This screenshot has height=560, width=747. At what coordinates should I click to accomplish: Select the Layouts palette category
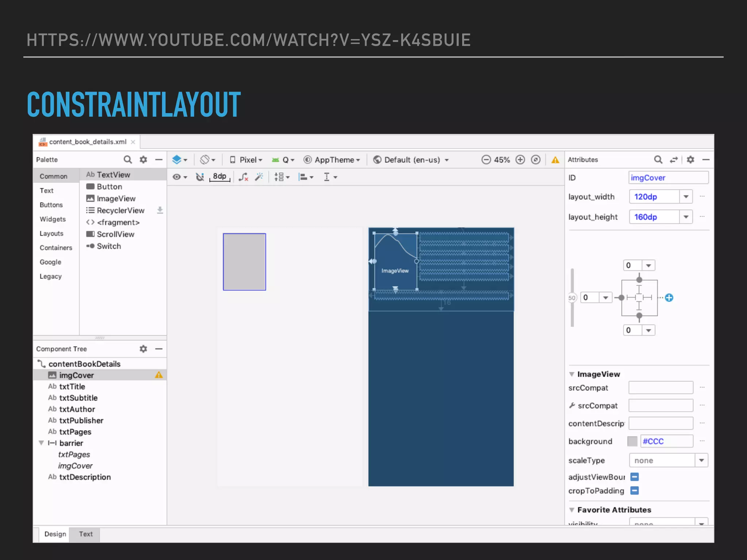coord(51,234)
